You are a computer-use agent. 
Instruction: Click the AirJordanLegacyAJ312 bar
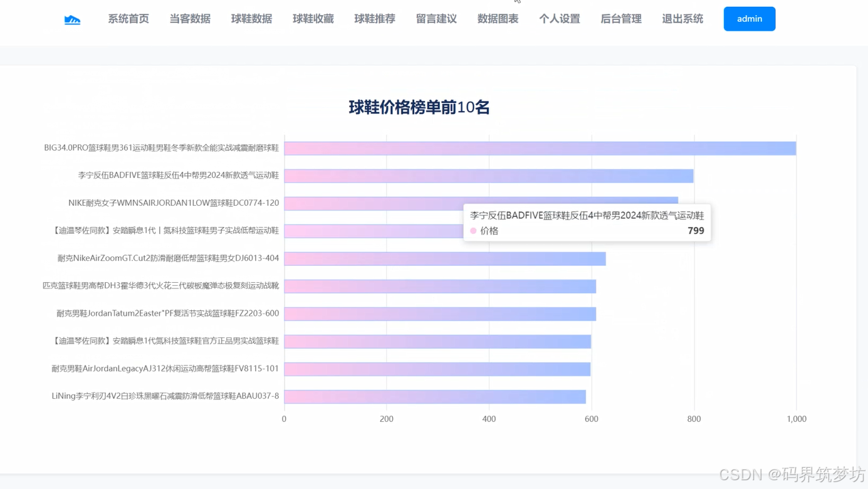[x=437, y=369]
